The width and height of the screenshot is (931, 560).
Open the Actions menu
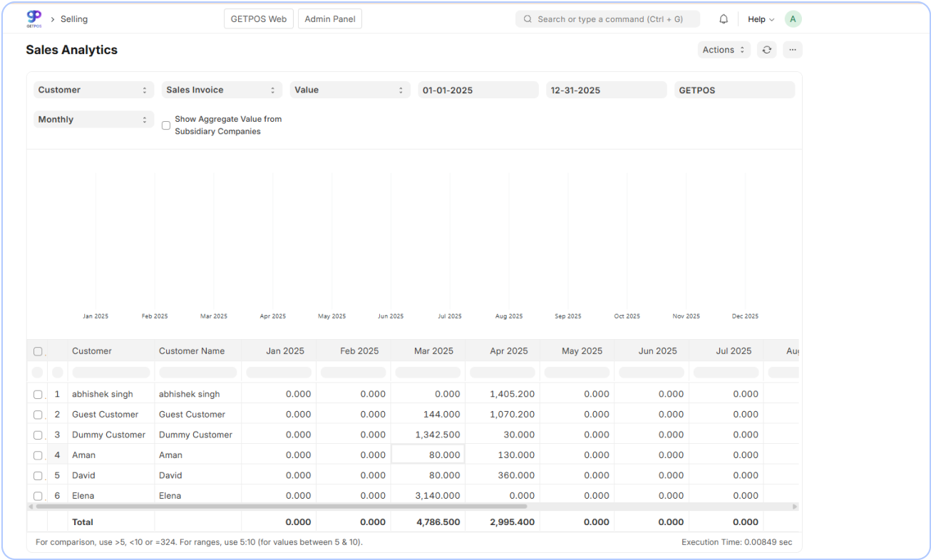[724, 50]
